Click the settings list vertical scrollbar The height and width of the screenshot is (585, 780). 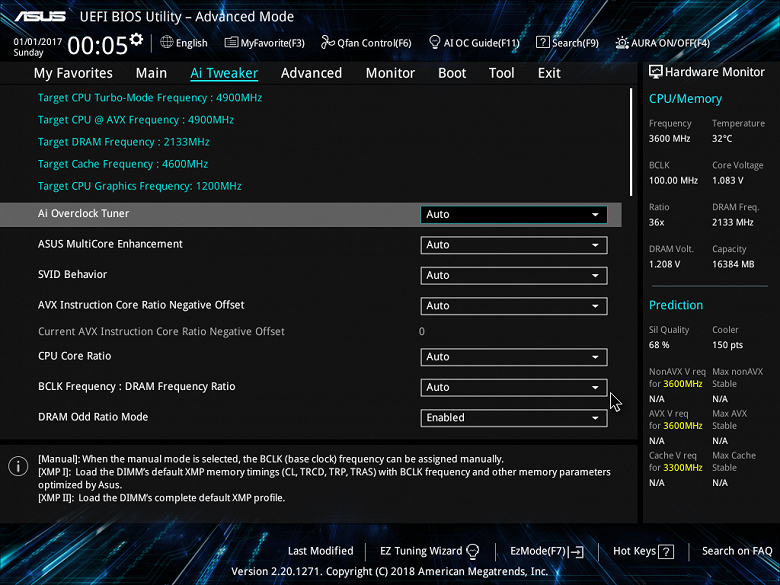(x=631, y=142)
